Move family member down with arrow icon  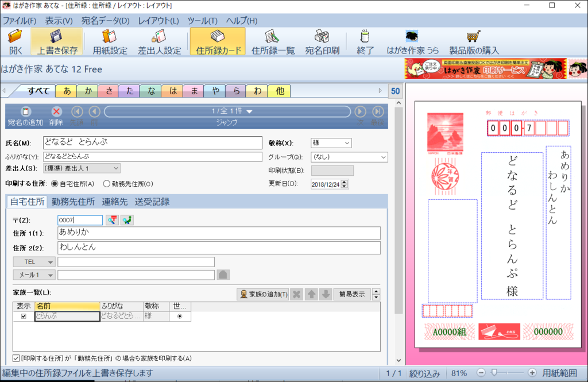[326, 294]
